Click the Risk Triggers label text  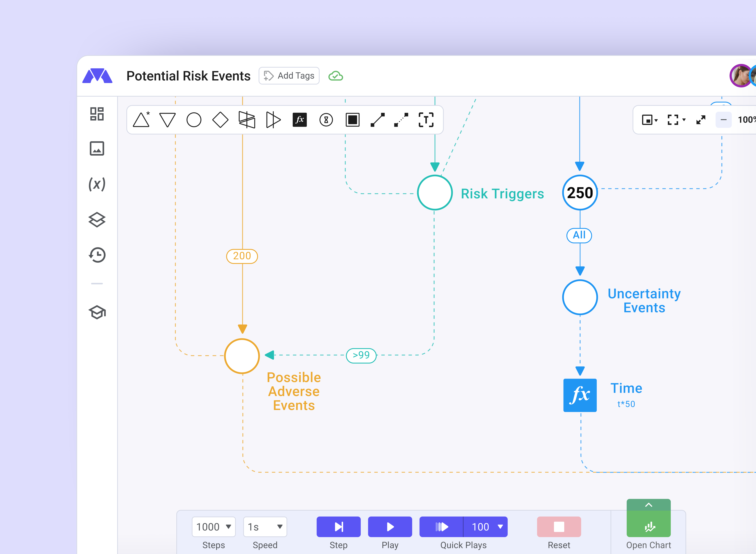pyautogui.click(x=502, y=193)
